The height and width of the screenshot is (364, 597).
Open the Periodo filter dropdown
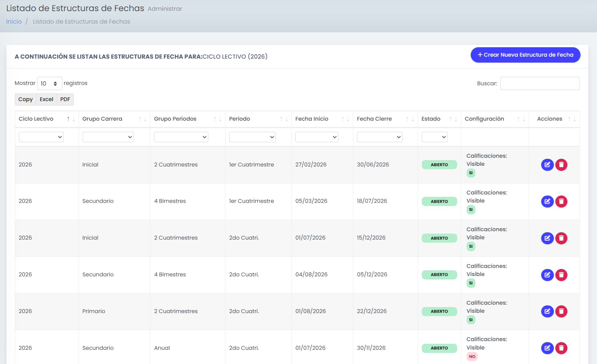point(252,137)
